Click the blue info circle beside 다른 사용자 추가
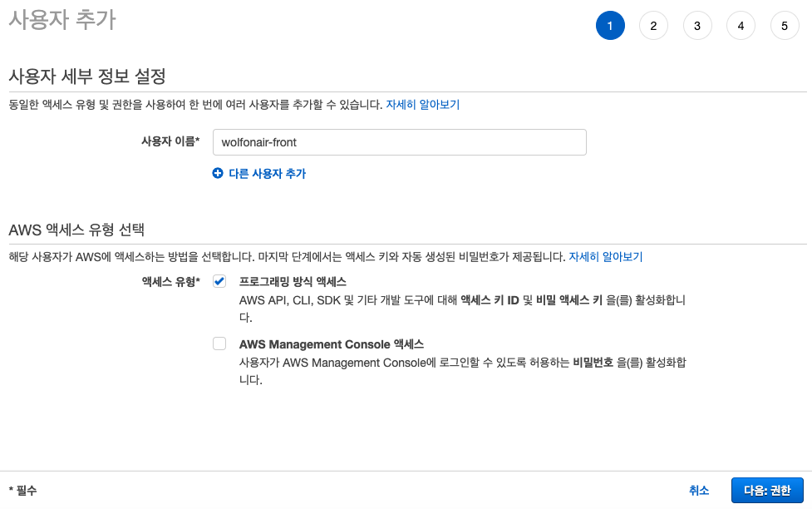The width and height of the screenshot is (812, 509). pos(219,171)
